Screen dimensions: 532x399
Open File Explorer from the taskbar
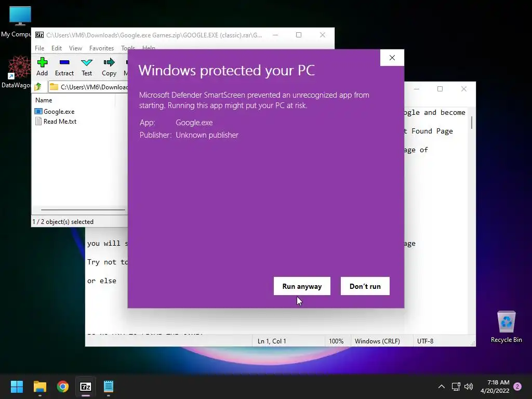39,387
